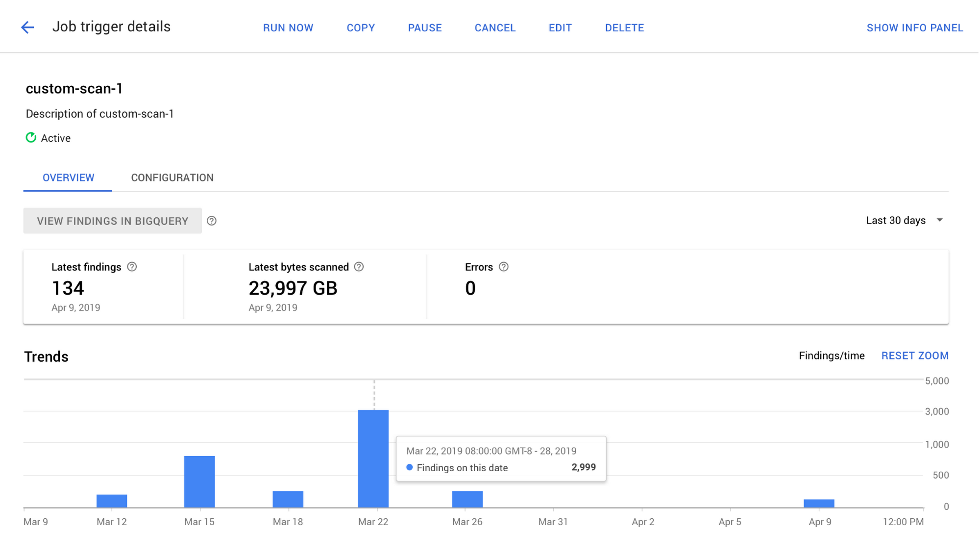This screenshot has width=980, height=557.
Task: Toggle Latest findings info tooltip
Action: (132, 267)
